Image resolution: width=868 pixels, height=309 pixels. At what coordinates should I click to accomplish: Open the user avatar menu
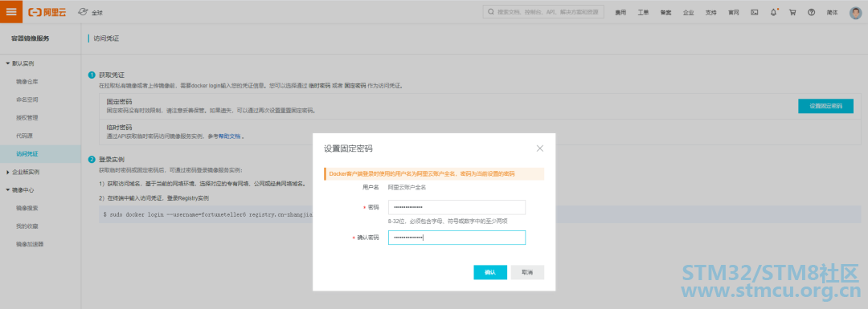[856, 12]
